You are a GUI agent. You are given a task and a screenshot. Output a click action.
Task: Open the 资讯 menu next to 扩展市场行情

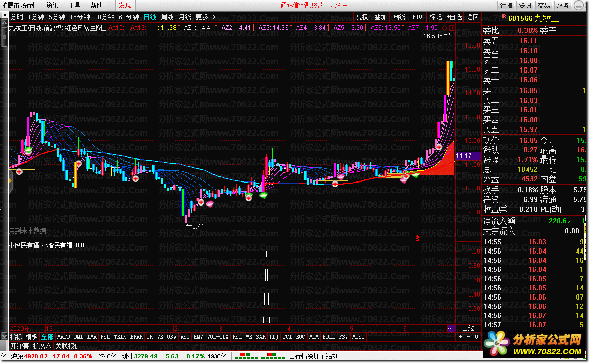(x=52, y=5)
